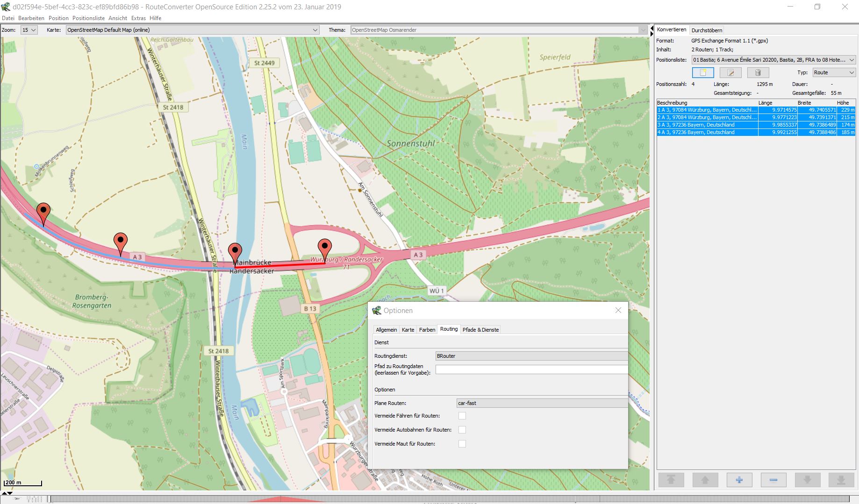Toggle Vermeide Autobahnen für Routen checkbox

click(462, 430)
